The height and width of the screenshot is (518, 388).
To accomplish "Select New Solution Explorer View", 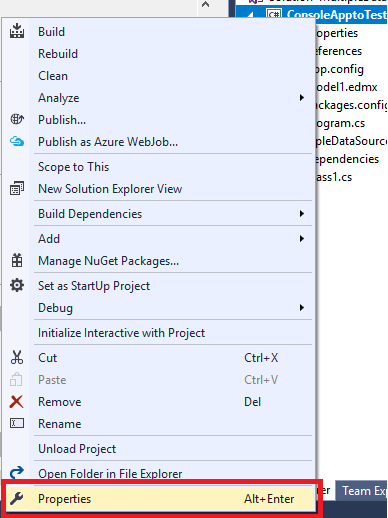I will pyautogui.click(x=158, y=189).
